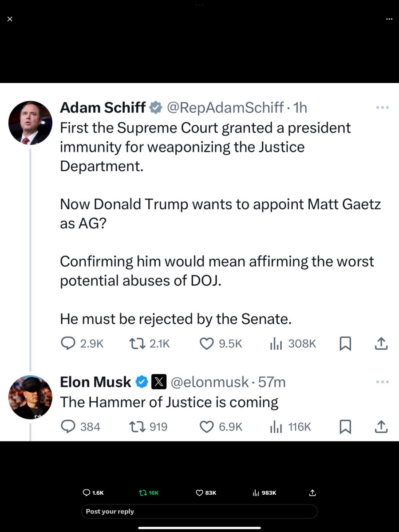Click the @RepAdamSchiff handle link
This screenshot has width=399, height=532.
pyautogui.click(x=225, y=107)
